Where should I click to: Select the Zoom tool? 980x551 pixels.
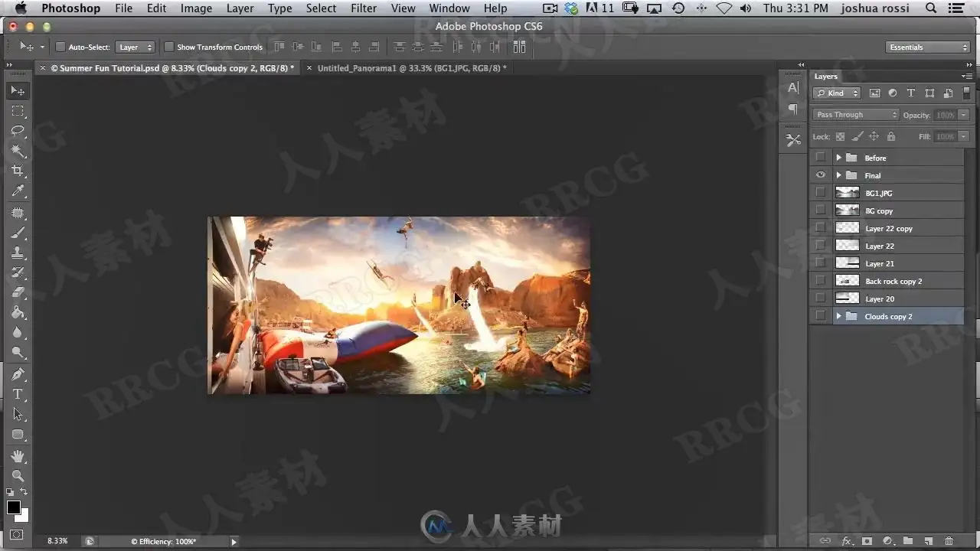[x=18, y=476]
